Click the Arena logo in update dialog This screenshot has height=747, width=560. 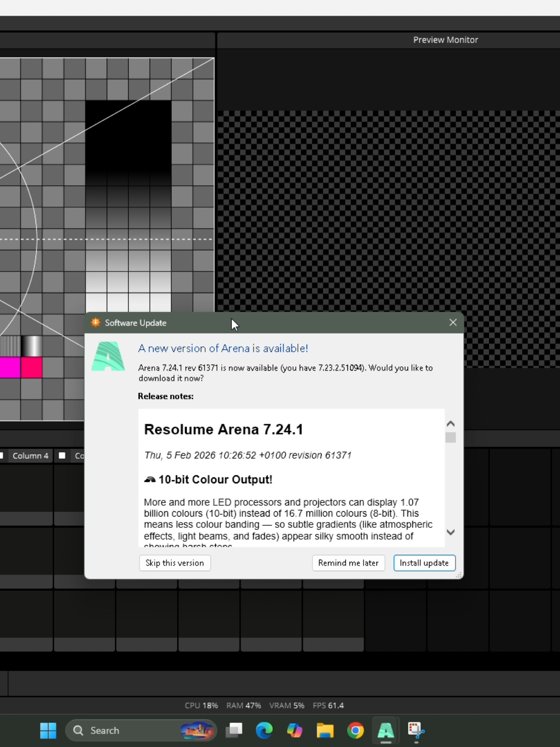(108, 357)
